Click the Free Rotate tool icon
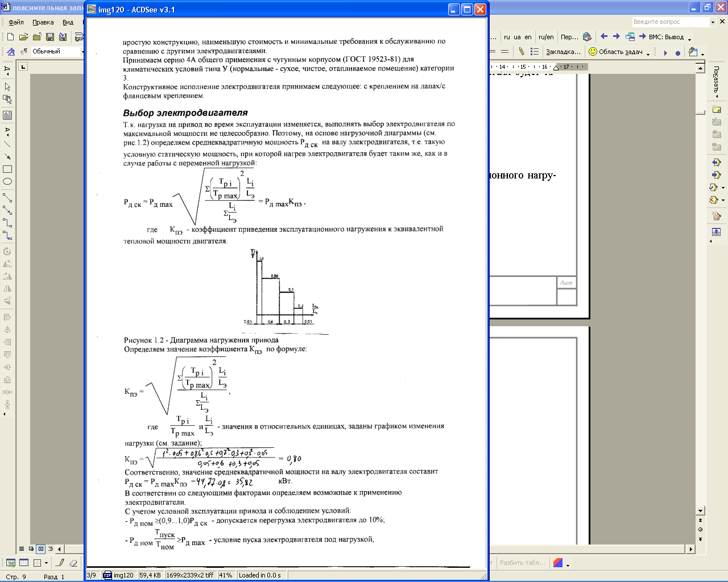Screen dimensions: 728x582 pos(7,251)
